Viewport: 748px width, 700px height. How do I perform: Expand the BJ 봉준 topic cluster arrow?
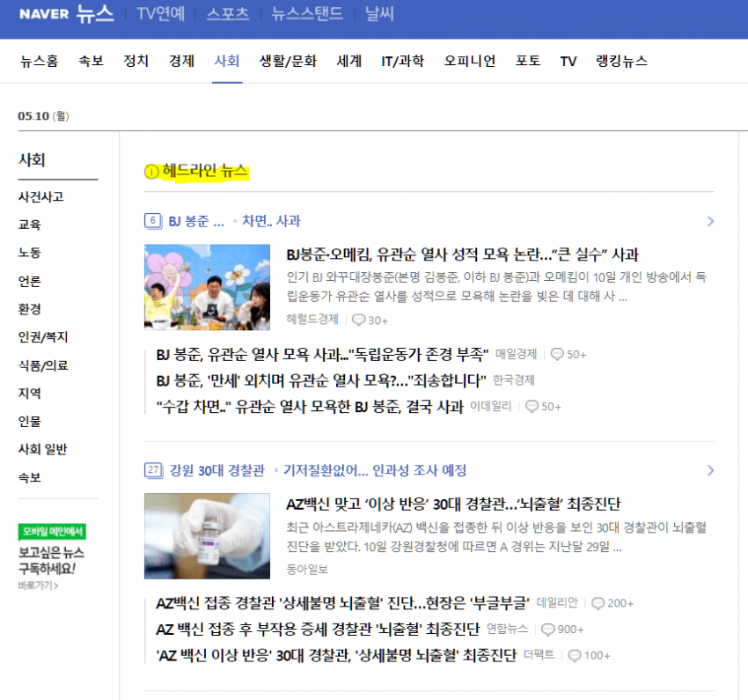[x=710, y=221]
